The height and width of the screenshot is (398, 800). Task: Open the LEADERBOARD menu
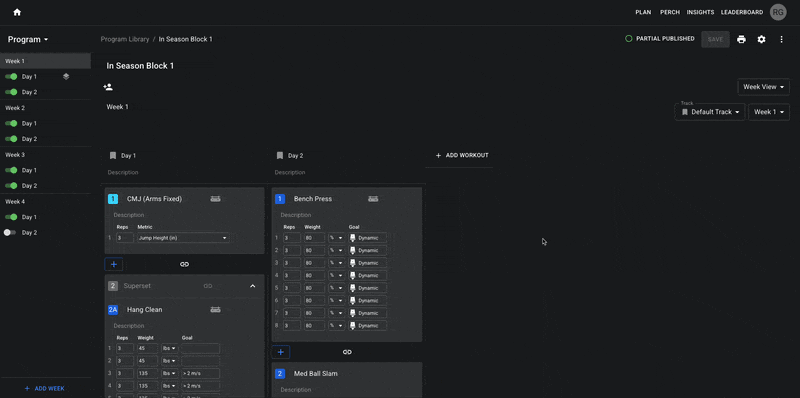742,12
